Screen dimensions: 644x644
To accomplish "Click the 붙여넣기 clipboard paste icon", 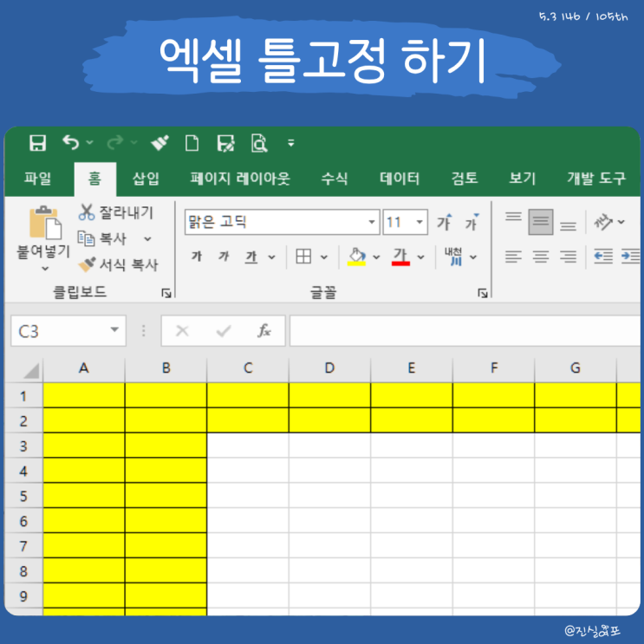I will (45, 222).
